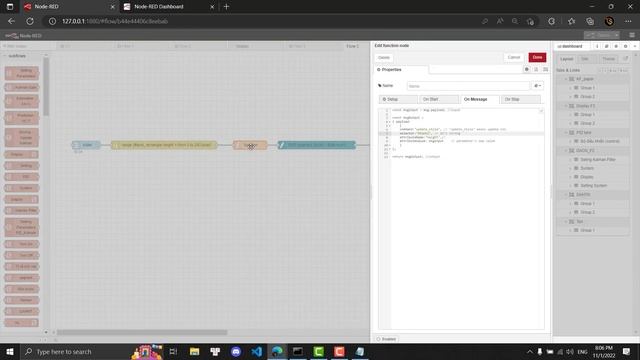Open the On Stop tab
640x360 pixels.
click(x=520, y=99)
